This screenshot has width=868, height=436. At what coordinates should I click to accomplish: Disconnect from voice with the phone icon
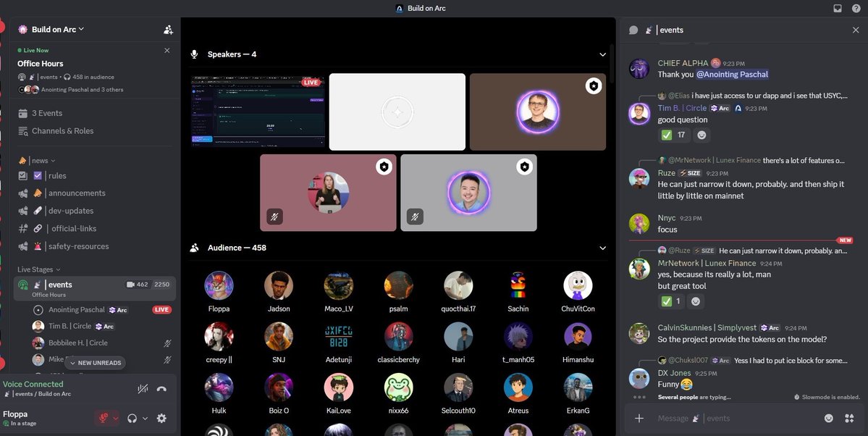coord(161,389)
